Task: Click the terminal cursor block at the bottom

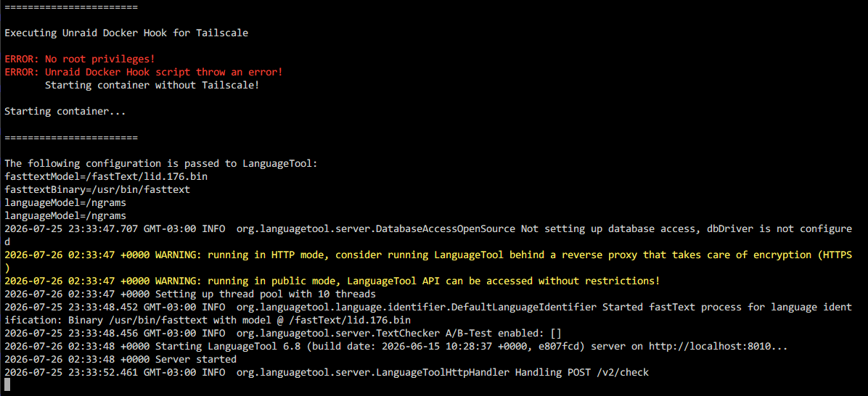Action: pos(7,386)
